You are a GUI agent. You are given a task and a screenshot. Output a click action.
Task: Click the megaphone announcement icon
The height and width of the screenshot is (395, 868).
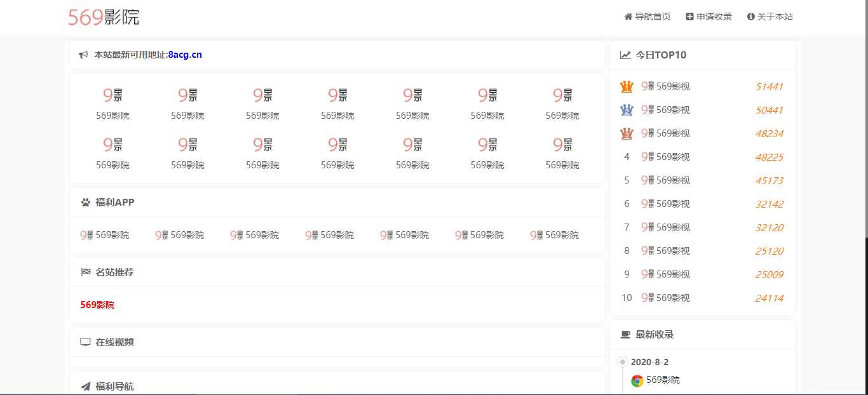pyautogui.click(x=83, y=55)
